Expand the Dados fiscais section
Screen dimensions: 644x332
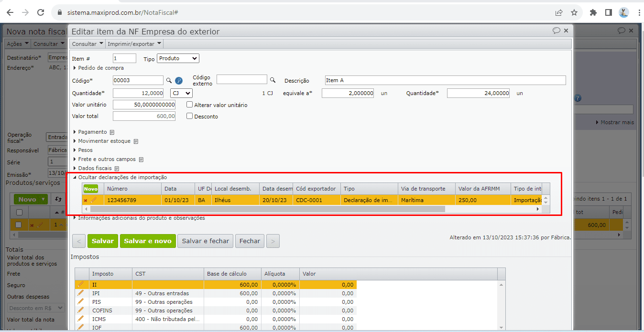tap(95, 168)
